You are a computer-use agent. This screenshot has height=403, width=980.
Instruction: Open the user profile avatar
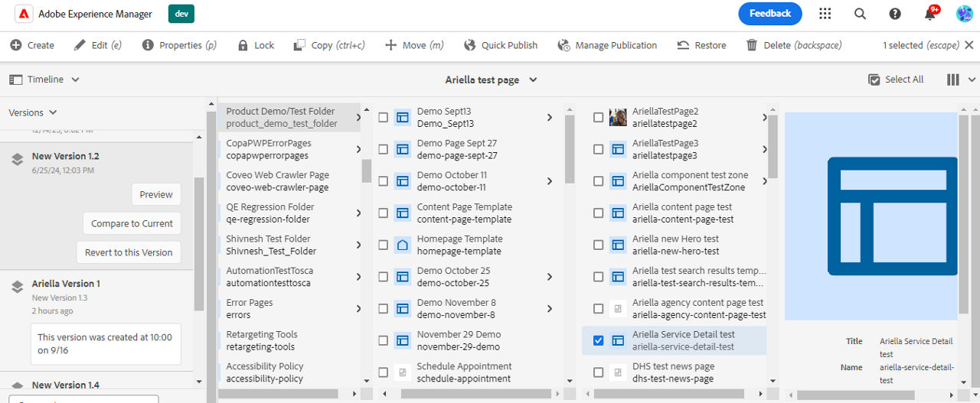[x=965, y=14]
